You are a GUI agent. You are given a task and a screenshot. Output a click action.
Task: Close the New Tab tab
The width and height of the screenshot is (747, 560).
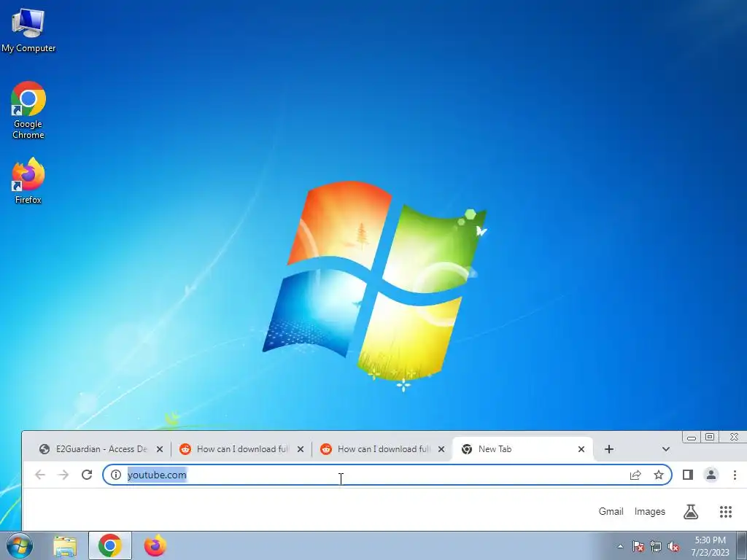tap(581, 449)
